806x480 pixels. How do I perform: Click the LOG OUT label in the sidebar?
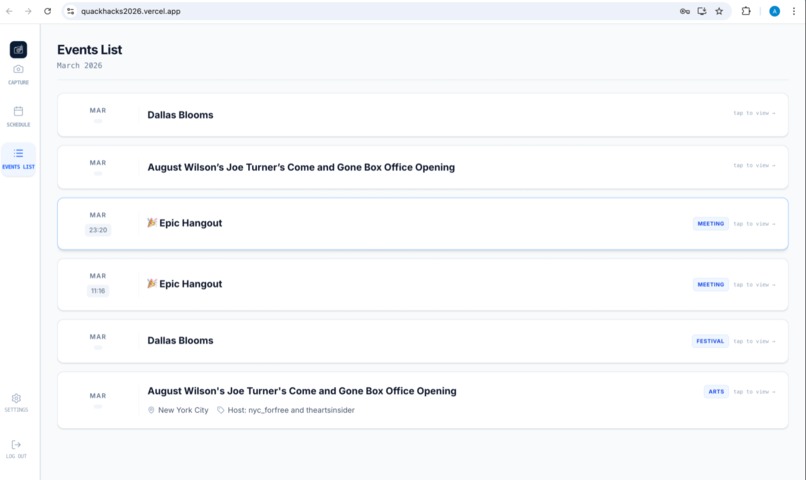pyautogui.click(x=16, y=456)
